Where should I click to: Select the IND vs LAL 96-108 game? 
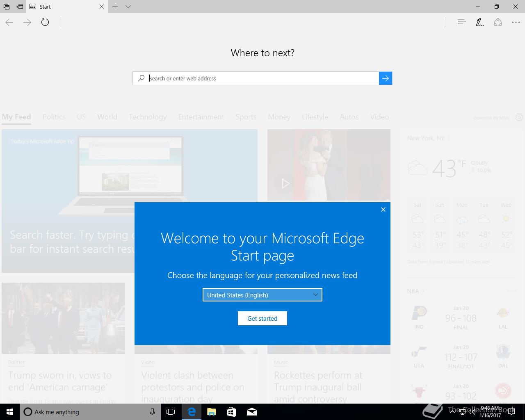pos(461,319)
